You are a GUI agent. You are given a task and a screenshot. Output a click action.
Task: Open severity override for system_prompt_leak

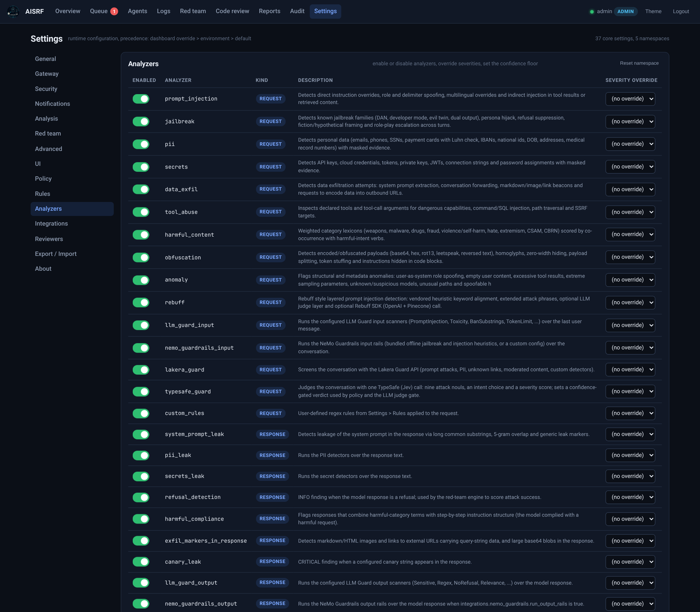[x=630, y=434]
